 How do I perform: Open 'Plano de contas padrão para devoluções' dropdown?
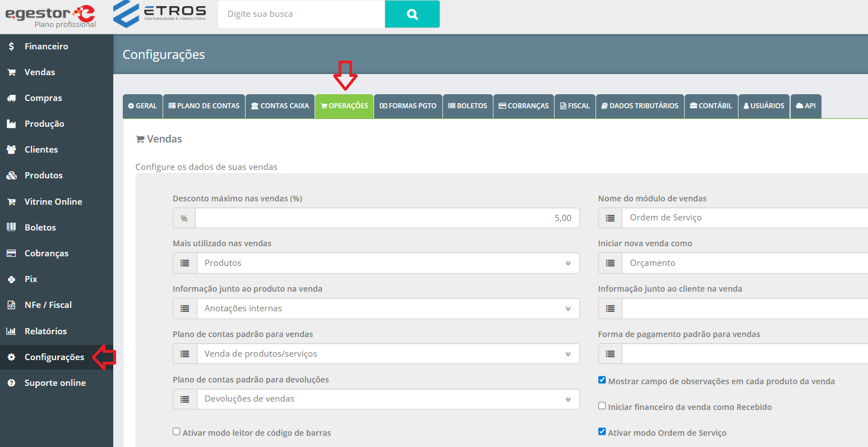388,399
